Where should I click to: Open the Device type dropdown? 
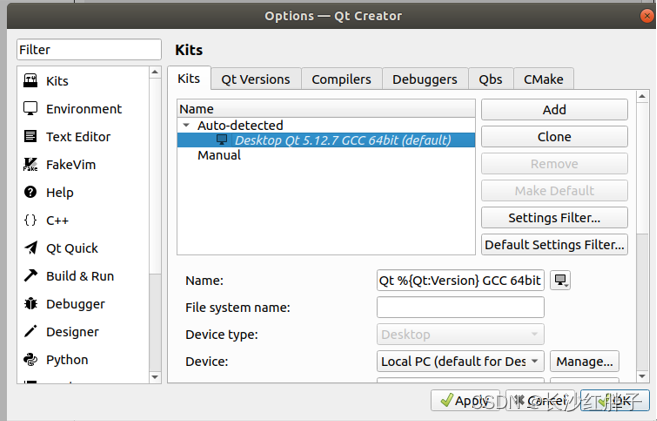(461, 335)
